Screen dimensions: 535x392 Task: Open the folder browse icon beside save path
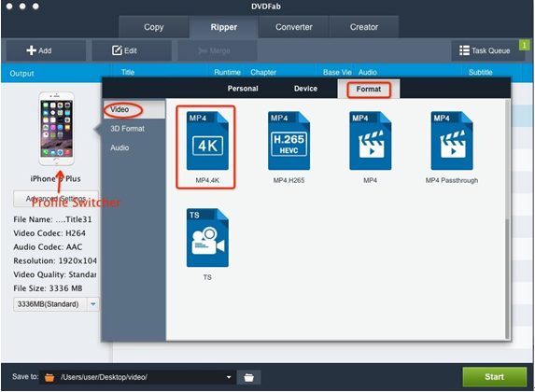tap(248, 377)
